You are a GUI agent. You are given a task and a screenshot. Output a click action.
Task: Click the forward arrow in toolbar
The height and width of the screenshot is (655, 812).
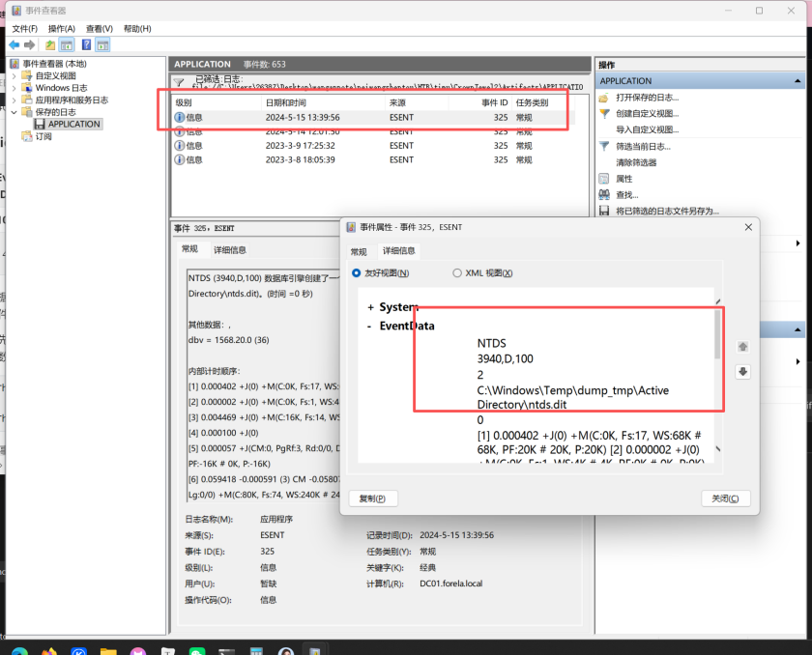[x=28, y=45]
